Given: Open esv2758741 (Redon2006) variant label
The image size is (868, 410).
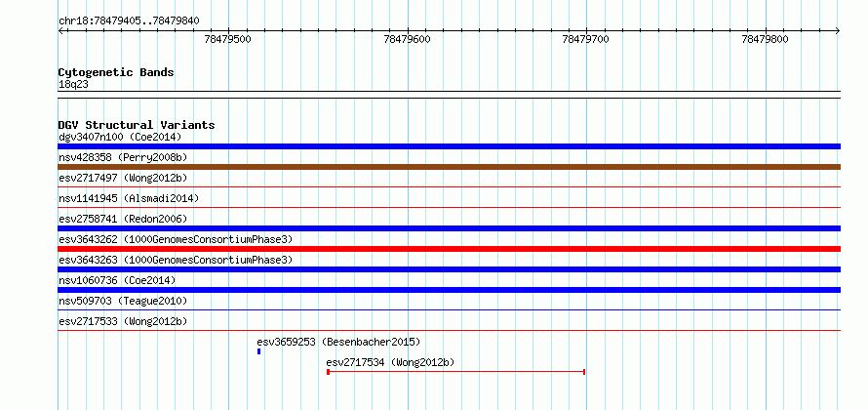Looking at the screenshot, I should pos(123,219).
